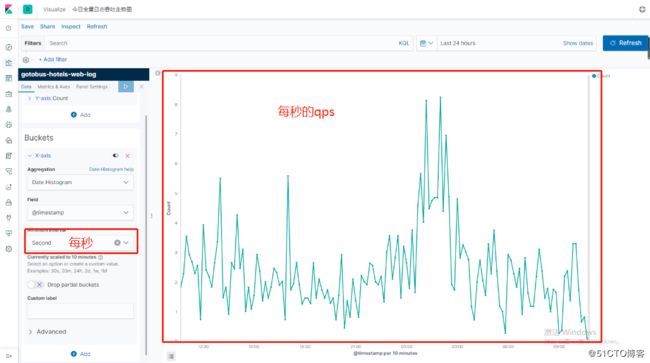Click the Count legend color dot
Viewport: 650px width, 363px height.
pyautogui.click(x=594, y=76)
